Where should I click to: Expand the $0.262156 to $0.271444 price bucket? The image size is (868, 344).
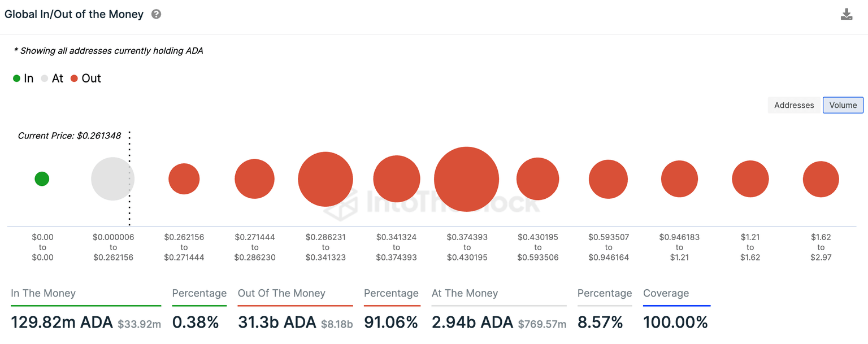point(184,178)
